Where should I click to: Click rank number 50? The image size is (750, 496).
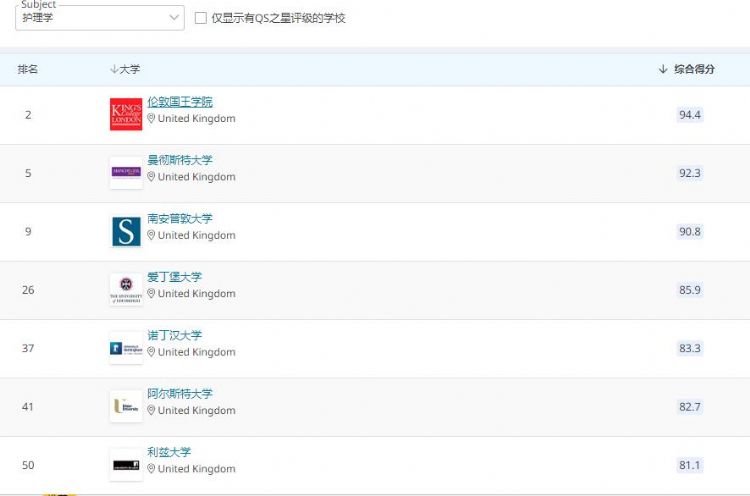(28, 465)
